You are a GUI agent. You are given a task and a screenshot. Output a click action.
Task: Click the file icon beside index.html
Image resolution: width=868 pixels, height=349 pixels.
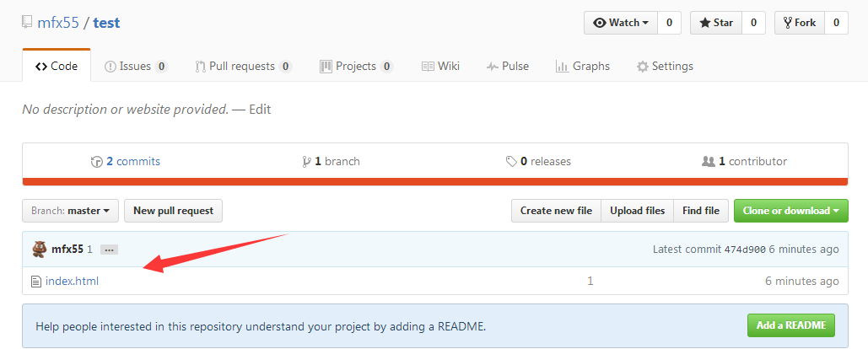point(36,282)
